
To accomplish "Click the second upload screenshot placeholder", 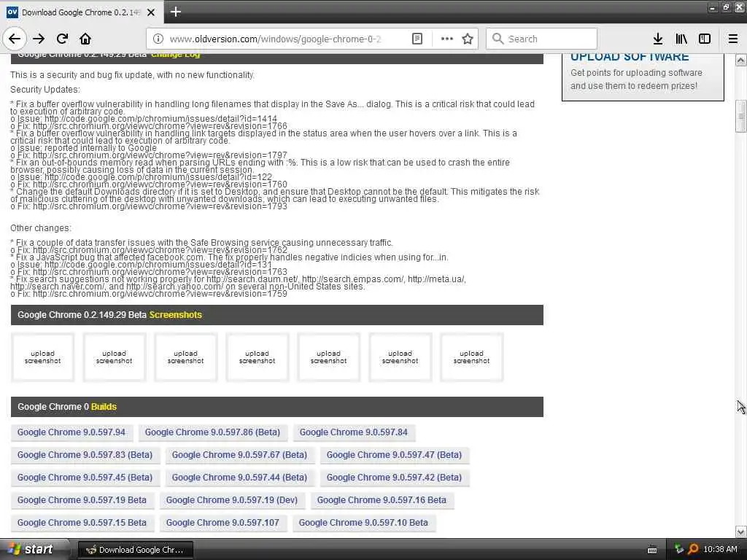I will (x=115, y=357).
